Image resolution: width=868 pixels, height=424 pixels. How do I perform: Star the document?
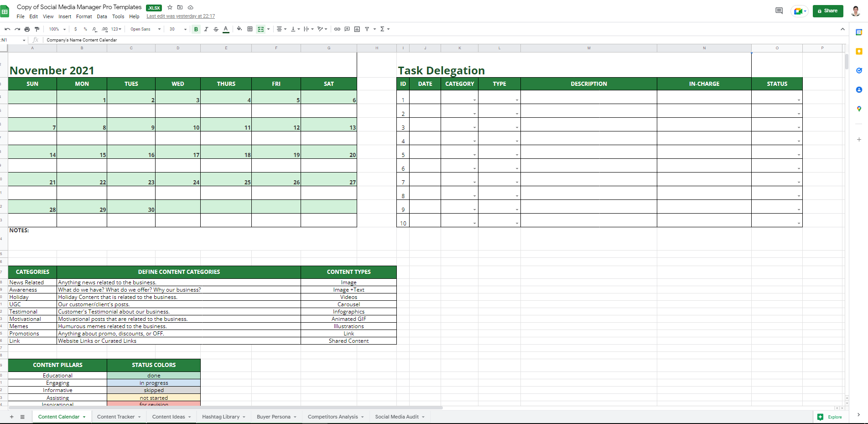[170, 7]
